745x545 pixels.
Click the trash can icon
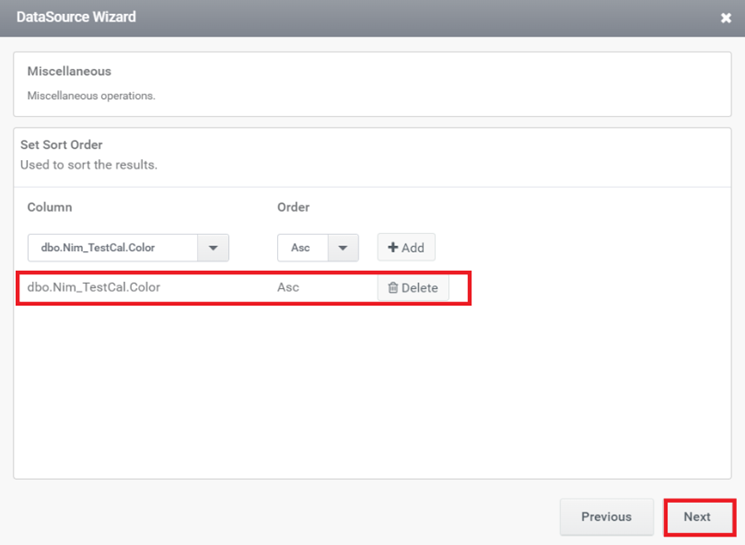click(x=392, y=288)
